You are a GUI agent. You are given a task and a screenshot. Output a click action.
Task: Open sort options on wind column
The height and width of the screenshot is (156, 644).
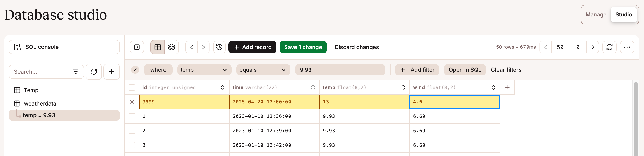[x=493, y=87]
